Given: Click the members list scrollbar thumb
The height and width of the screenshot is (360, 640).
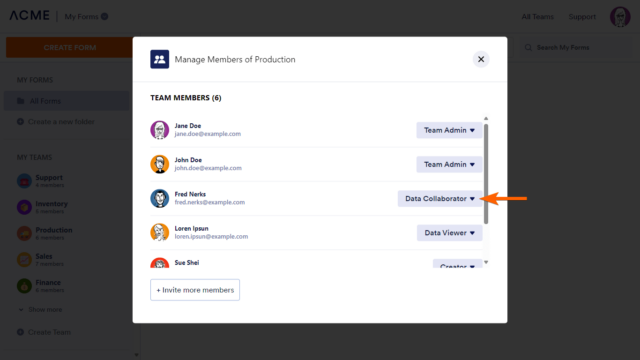Looking at the screenshot, I should [x=486, y=174].
